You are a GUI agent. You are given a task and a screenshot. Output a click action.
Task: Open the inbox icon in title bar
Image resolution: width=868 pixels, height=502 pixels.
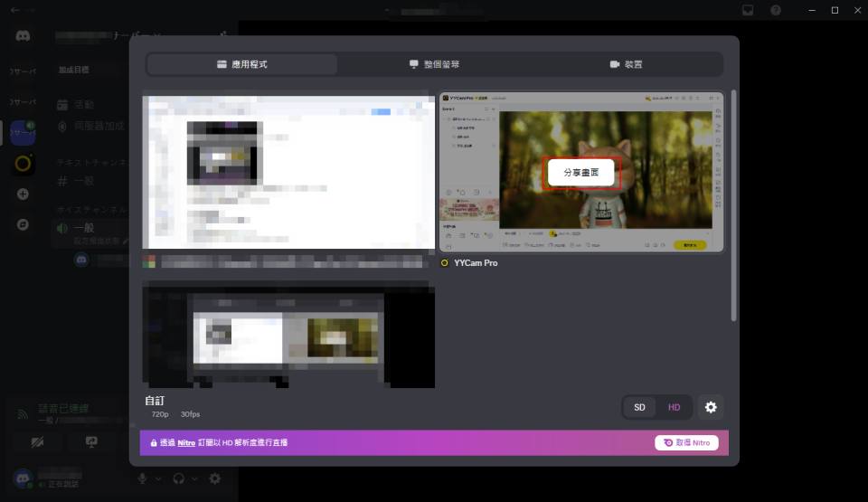point(749,10)
